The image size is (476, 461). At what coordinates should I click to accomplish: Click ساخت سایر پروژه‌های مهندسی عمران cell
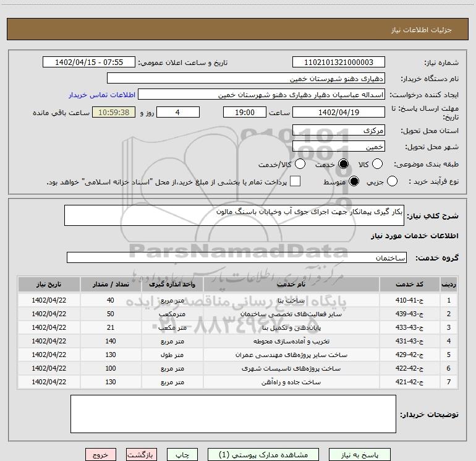pyautogui.click(x=291, y=355)
